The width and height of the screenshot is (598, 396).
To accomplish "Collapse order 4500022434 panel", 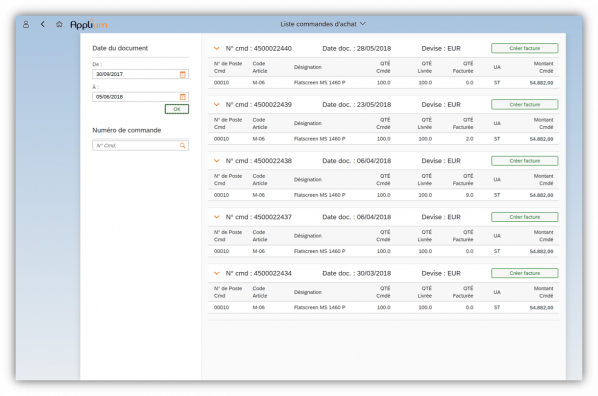I will coord(217,273).
